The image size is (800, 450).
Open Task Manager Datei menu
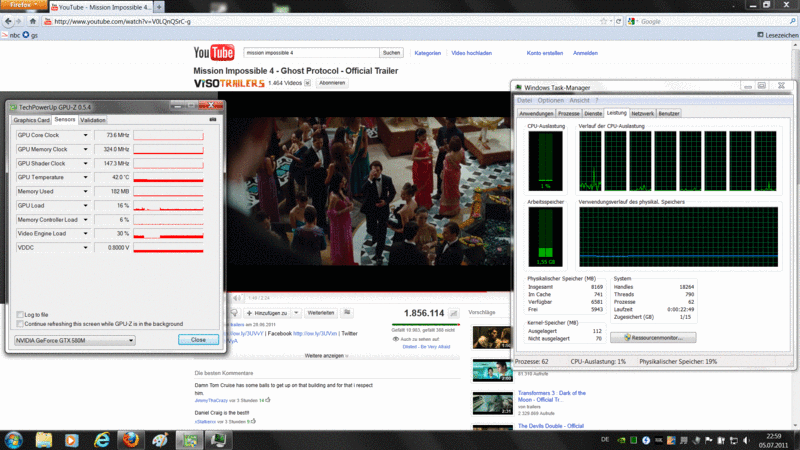tap(524, 101)
